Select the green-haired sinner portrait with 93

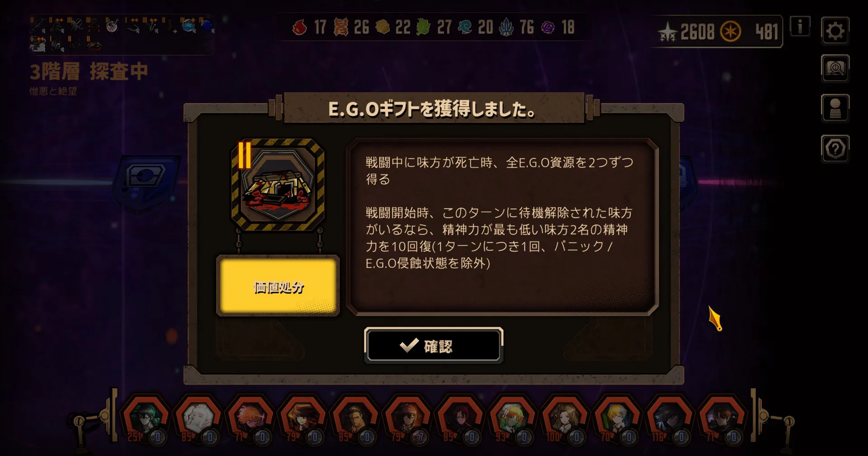[512, 418]
